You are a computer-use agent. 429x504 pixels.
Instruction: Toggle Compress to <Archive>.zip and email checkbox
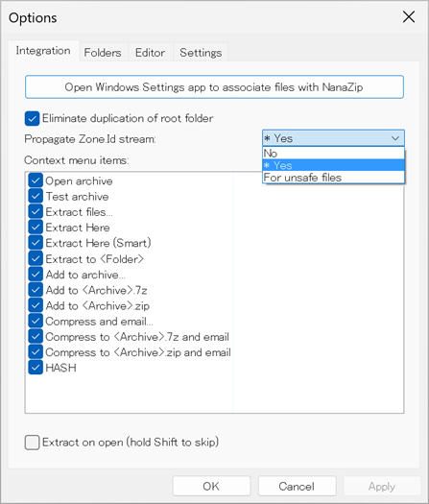tap(36, 352)
